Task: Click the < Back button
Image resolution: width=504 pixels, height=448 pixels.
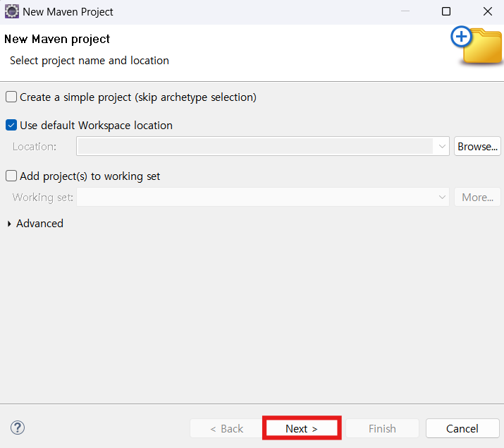Action: (x=226, y=428)
